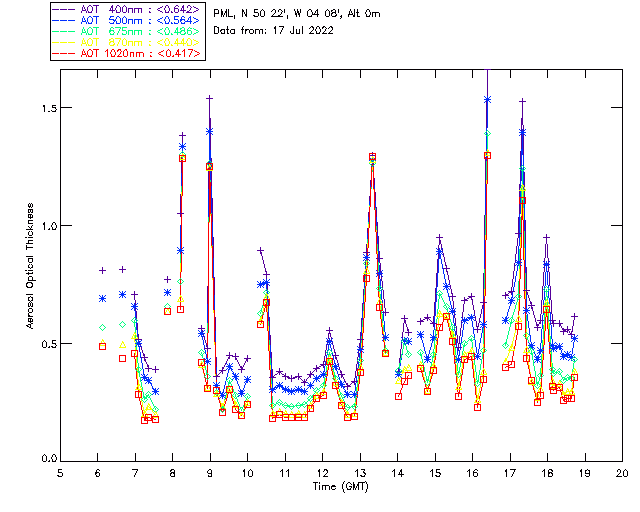Image resolution: width=640 pixels, height=512 pixels.
Task: Click the x-axis tick label 18
Action: pyautogui.click(x=547, y=473)
